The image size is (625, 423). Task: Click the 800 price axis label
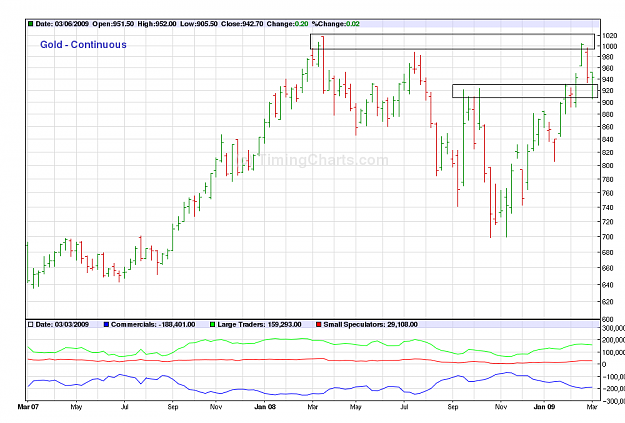click(607, 165)
